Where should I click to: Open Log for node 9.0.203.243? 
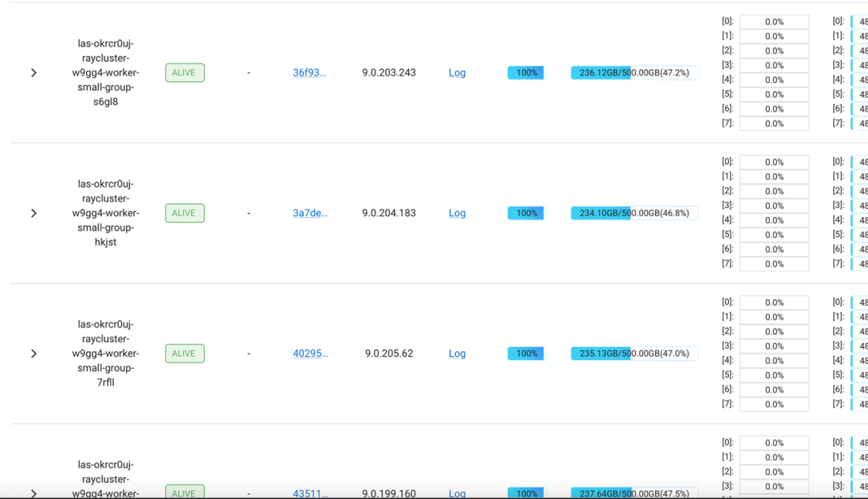457,72
